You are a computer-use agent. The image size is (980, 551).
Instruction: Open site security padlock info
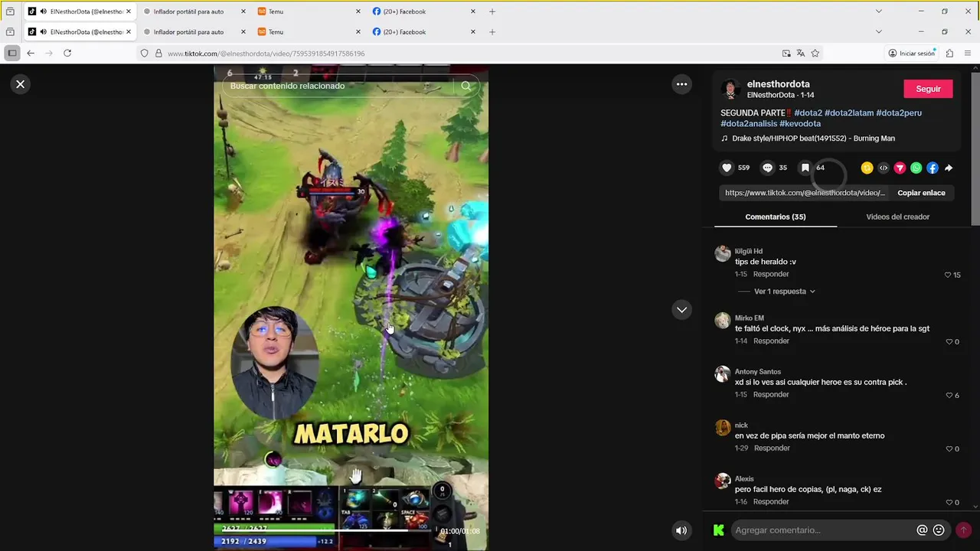click(x=158, y=54)
